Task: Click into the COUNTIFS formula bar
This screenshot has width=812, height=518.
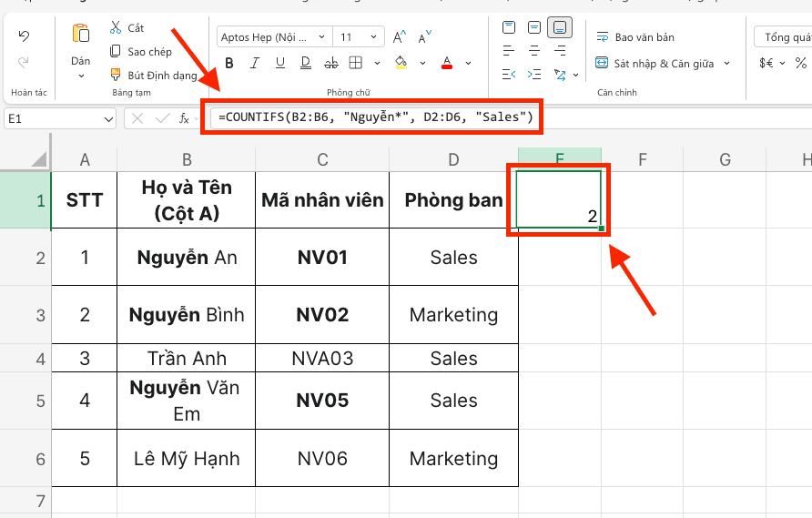Action: [x=375, y=117]
